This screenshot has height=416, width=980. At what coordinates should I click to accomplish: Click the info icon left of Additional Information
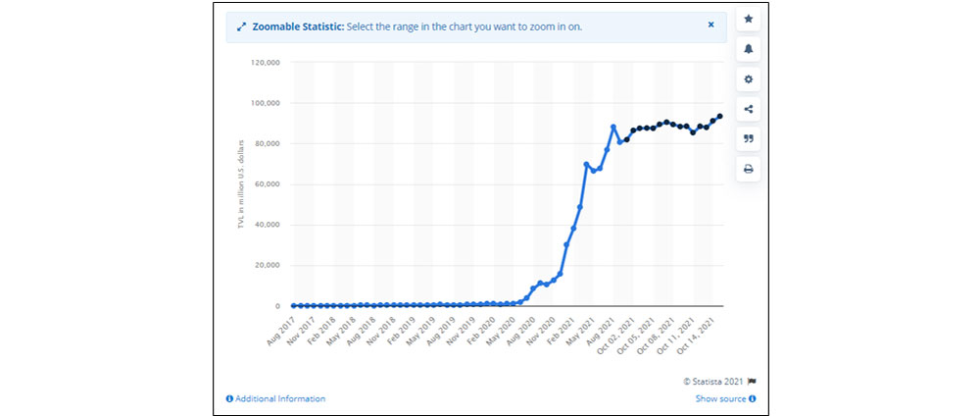coord(229,398)
